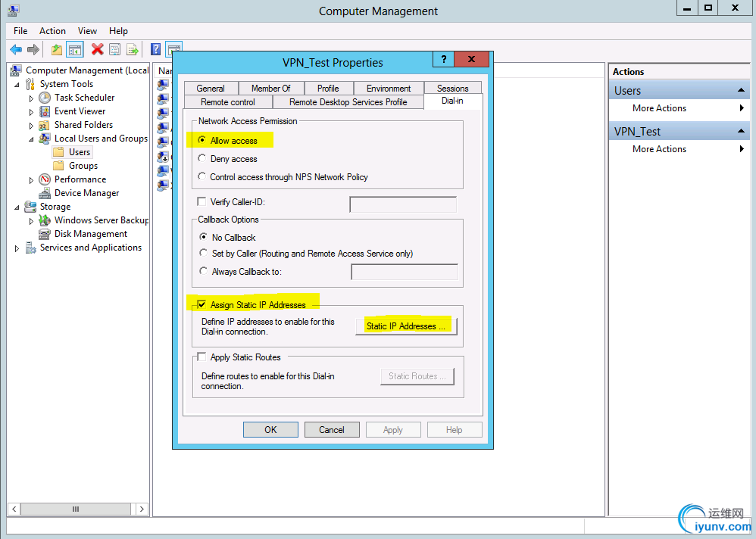
Task: Click the gray Forward arrow in toolbar
Action: (x=33, y=49)
